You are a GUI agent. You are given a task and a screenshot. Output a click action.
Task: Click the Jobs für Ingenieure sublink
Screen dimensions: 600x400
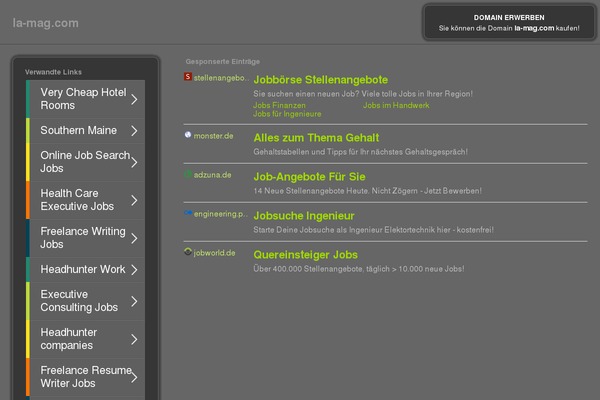click(x=287, y=114)
